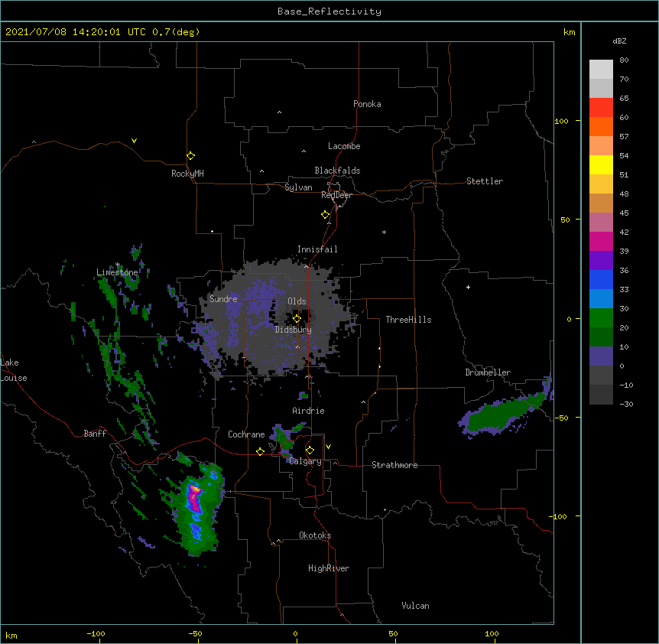Click the white asterisk above Limestone label
Screen dimensions: 659x644
click(118, 265)
